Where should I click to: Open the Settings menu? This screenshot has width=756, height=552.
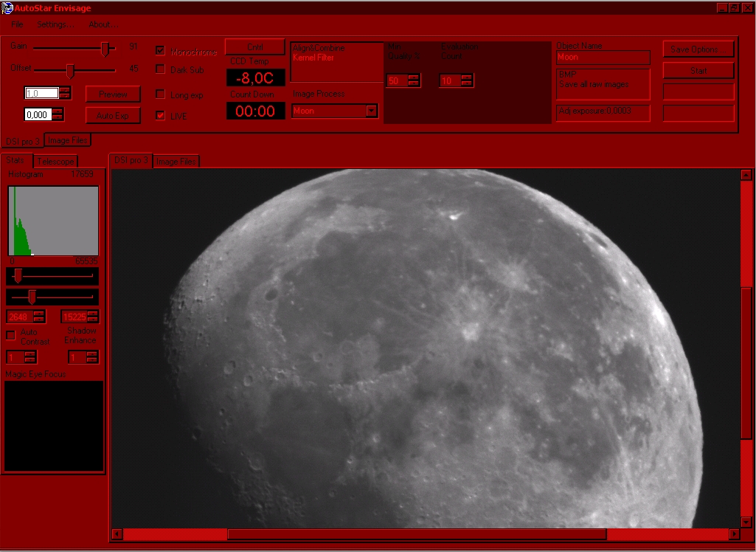55,24
